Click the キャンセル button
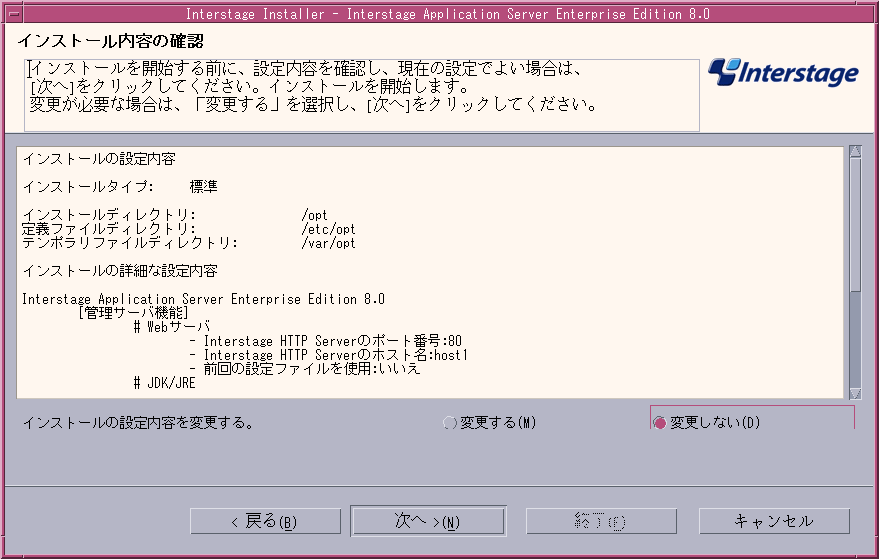 coord(774,521)
